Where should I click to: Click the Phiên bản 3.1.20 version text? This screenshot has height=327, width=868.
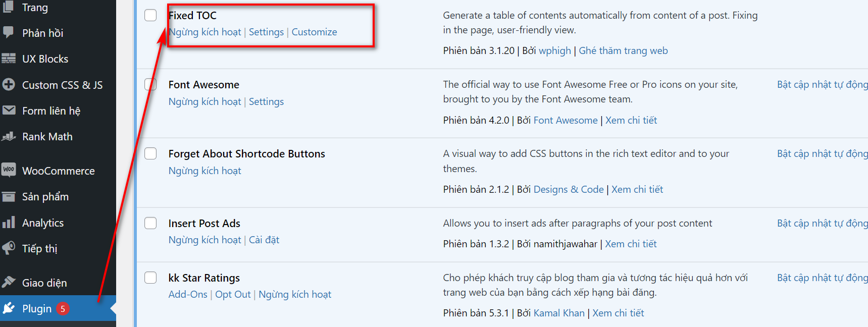click(479, 50)
